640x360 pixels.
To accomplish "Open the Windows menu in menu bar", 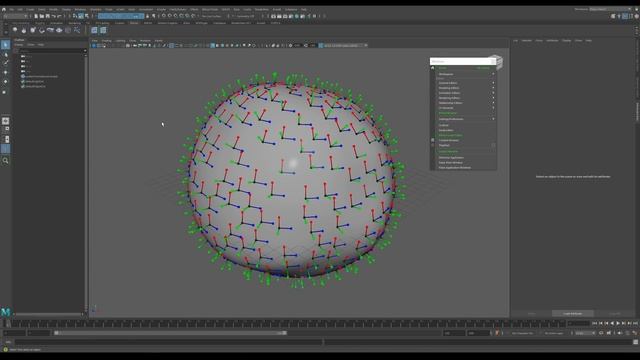I will [80, 9].
